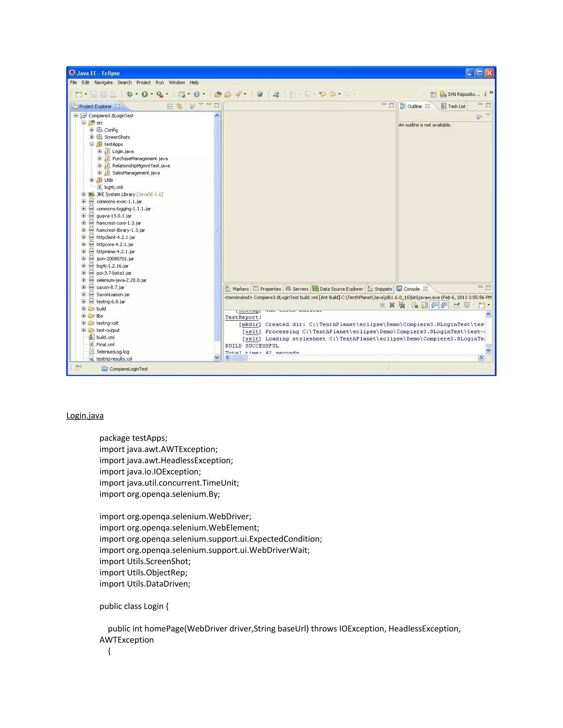The image size is (563, 728).
Task: Expand the test-output folder node
Action: (x=84, y=330)
